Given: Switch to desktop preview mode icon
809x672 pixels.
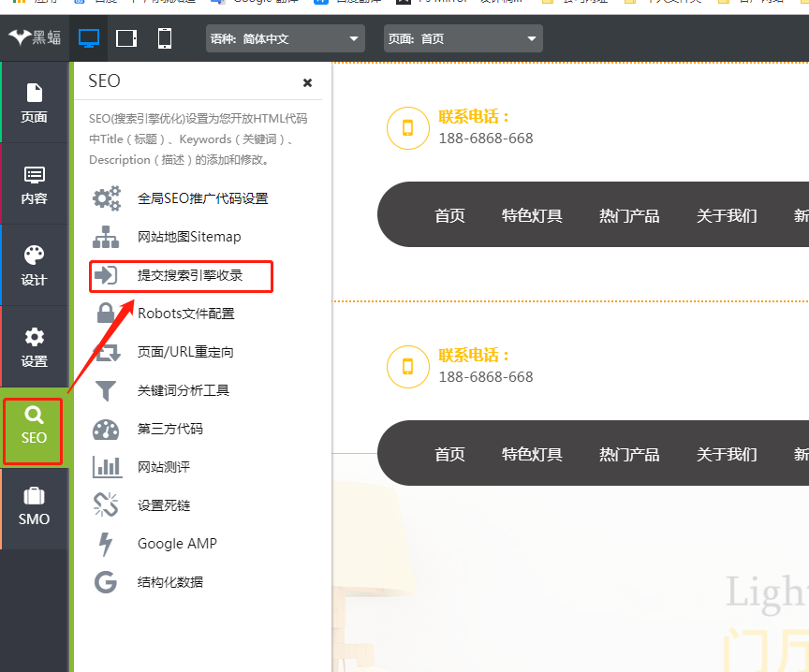Looking at the screenshot, I should pos(89,38).
